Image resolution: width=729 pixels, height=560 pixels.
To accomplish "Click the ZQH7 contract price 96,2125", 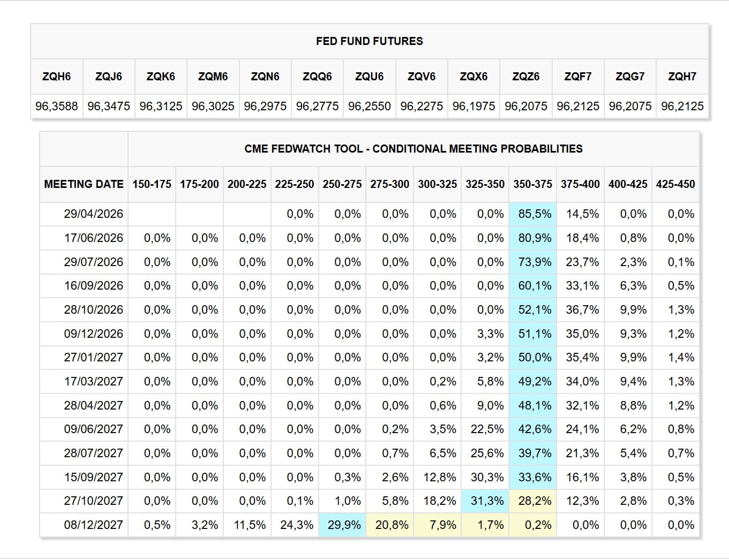I will (x=682, y=106).
